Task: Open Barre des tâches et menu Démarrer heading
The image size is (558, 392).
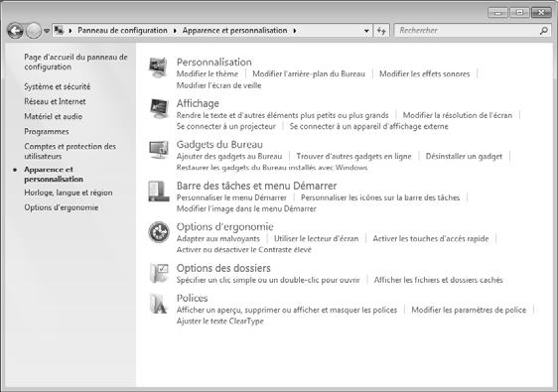Action: point(256,186)
